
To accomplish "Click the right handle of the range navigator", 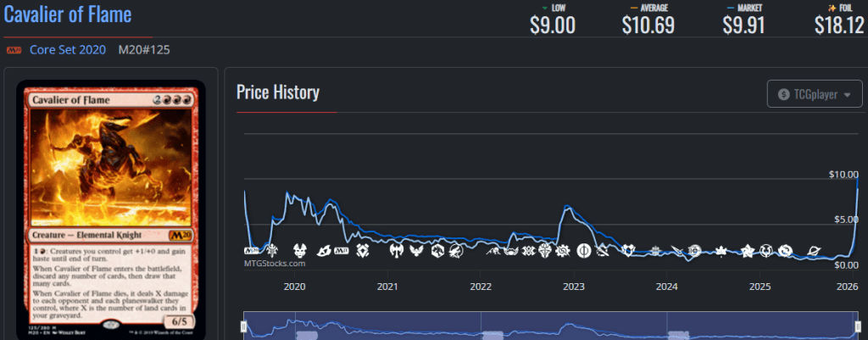I will tap(855, 326).
